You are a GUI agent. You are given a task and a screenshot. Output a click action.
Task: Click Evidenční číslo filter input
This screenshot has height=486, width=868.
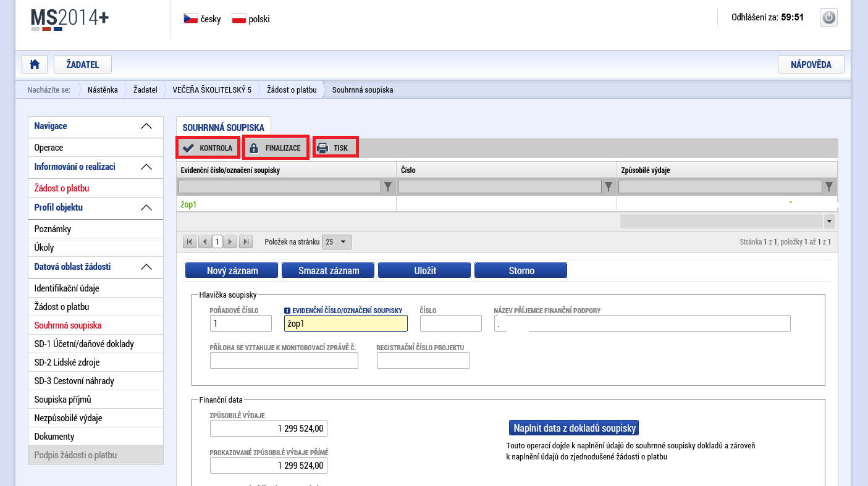[x=279, y=186]
